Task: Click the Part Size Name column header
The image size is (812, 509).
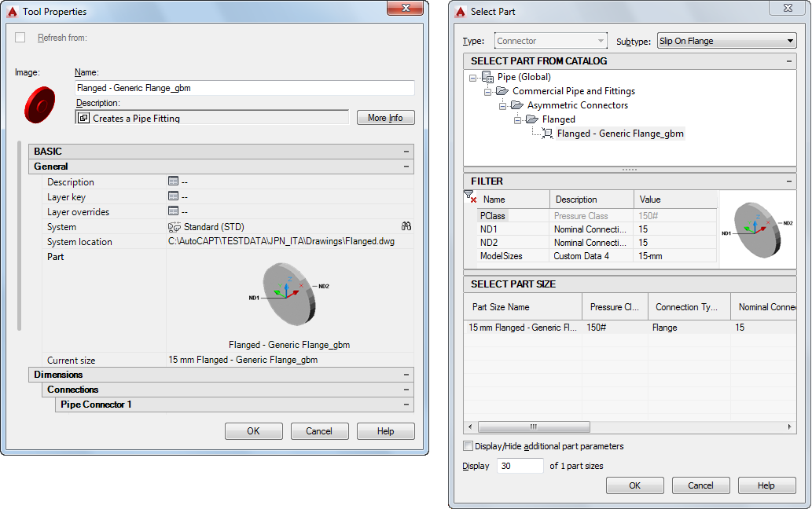Action: [523, 307]
